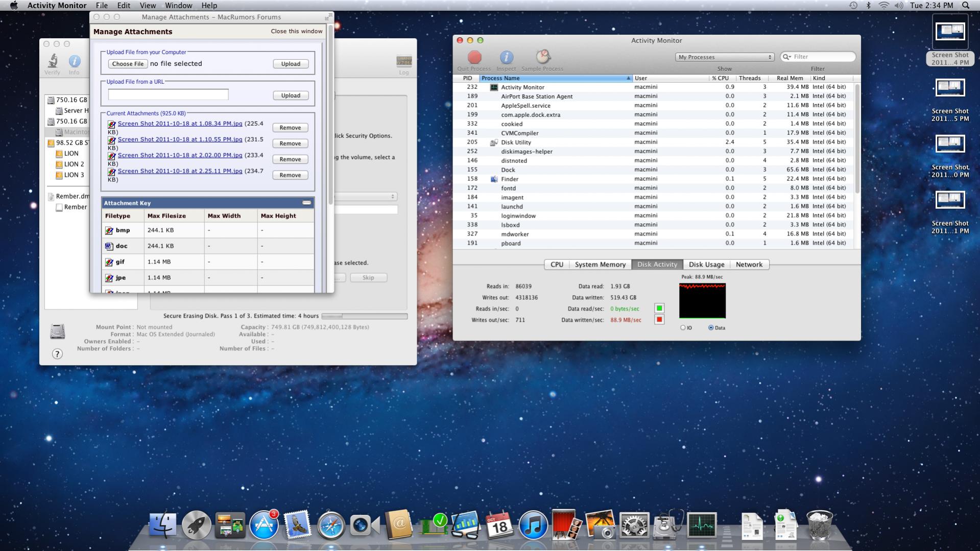The image size is (980, 551).
Task: Sort by Process Name column header
Action: click(x=556, y=78)
